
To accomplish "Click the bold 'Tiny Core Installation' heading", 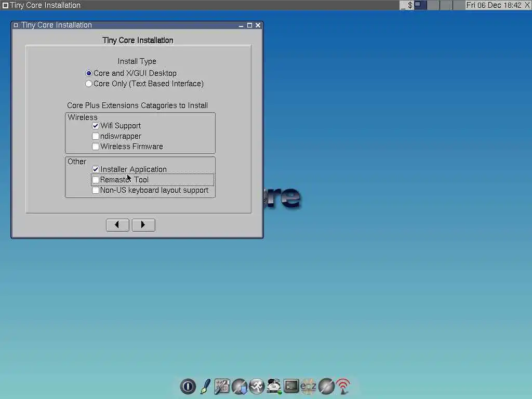I will tap(138, 41).
